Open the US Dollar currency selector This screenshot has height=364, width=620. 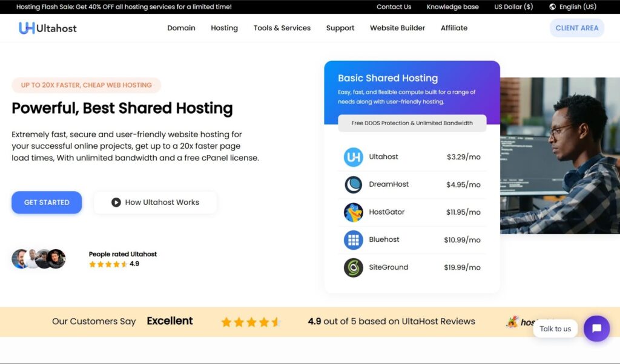tap(513, 7)
